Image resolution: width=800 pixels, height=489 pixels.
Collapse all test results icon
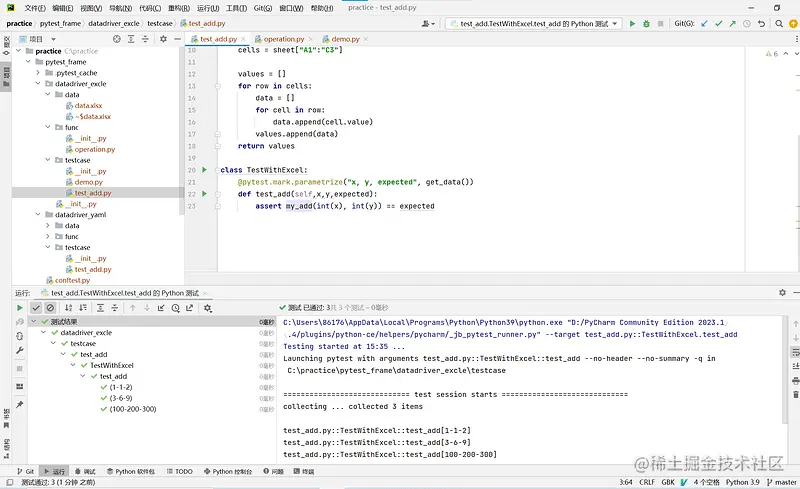(x=115, y=308)
